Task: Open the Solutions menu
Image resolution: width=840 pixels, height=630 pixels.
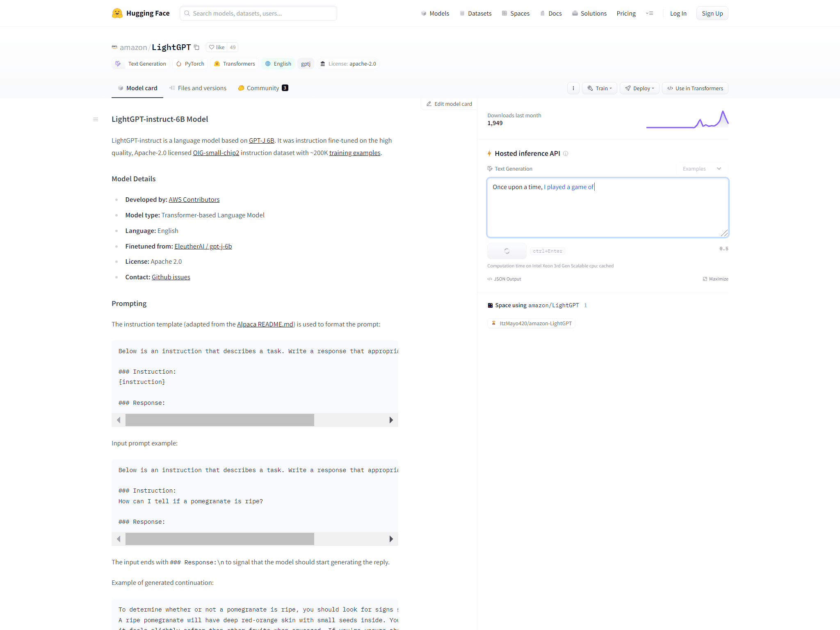Action: [589, 13]
